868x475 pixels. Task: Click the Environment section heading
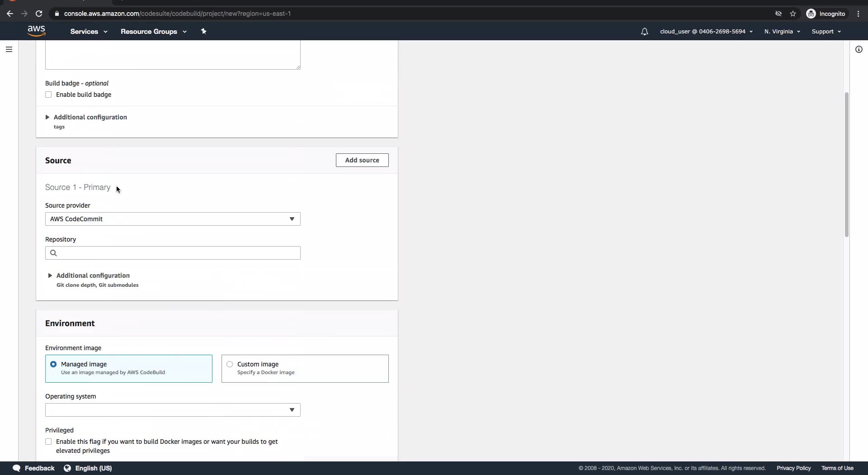70,323
